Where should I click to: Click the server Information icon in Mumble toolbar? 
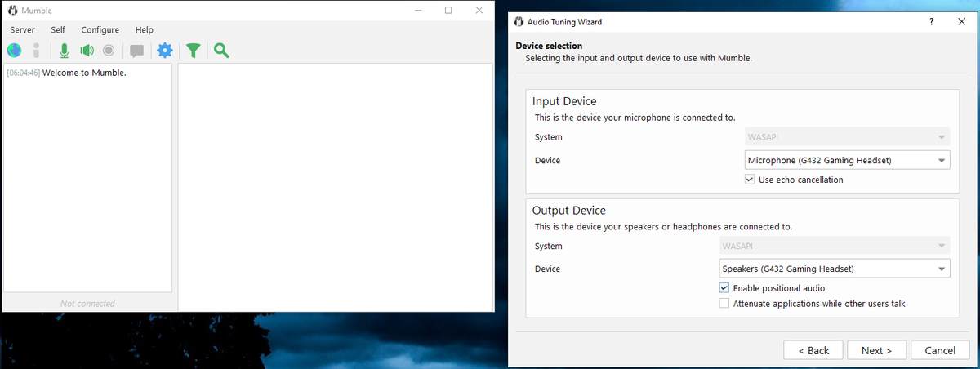[36, 51]
